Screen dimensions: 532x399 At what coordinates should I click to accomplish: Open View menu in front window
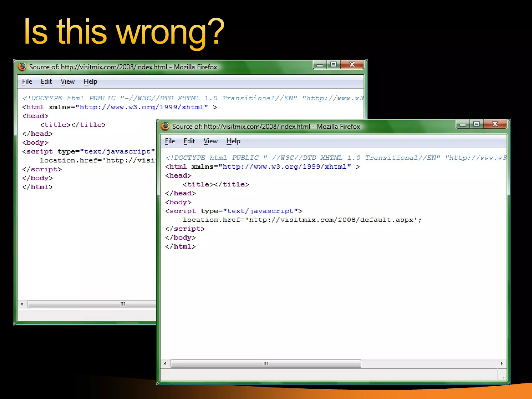point(210,141)
